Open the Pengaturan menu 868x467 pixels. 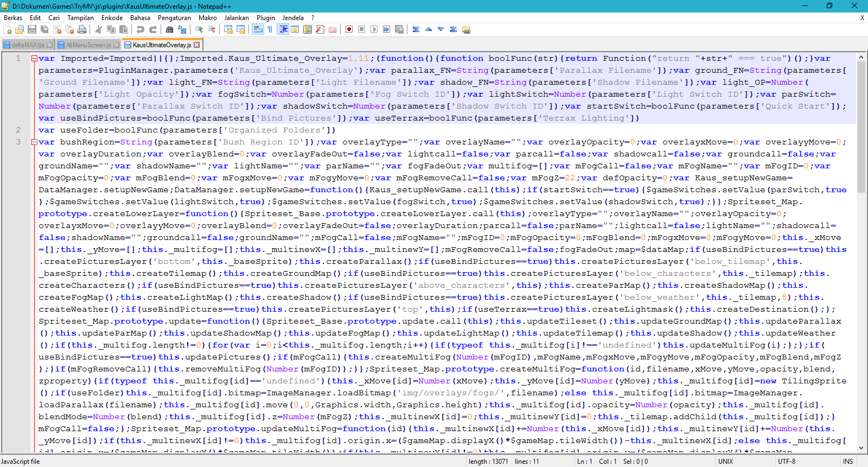click(174, 18)
